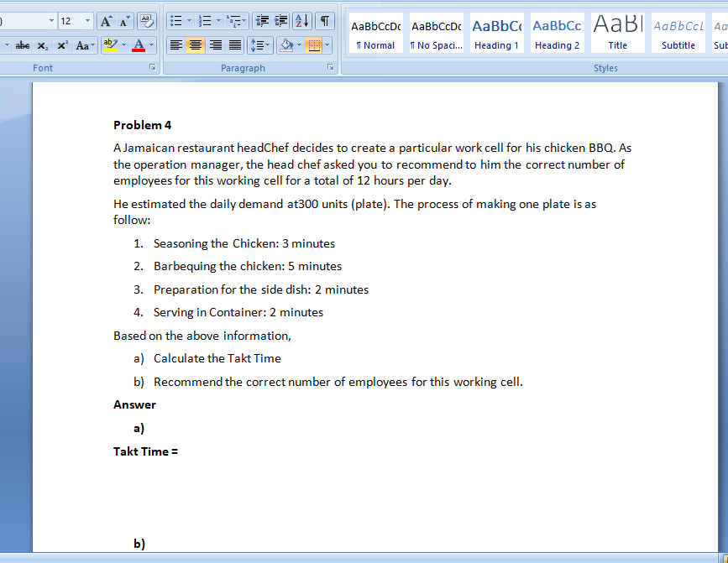Click the 'Seasoning the Chicken: 3 minutes' item
The width and height of the screenshot is (728, 563).
click(x=244, y=243)
